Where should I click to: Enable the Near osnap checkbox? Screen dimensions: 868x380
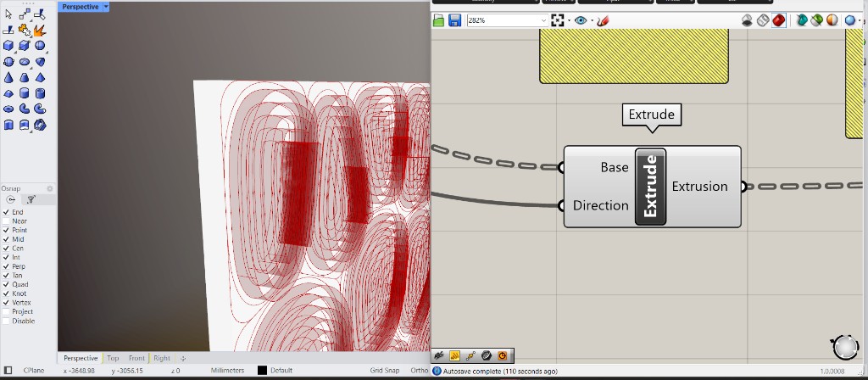[x=6, y=221]
